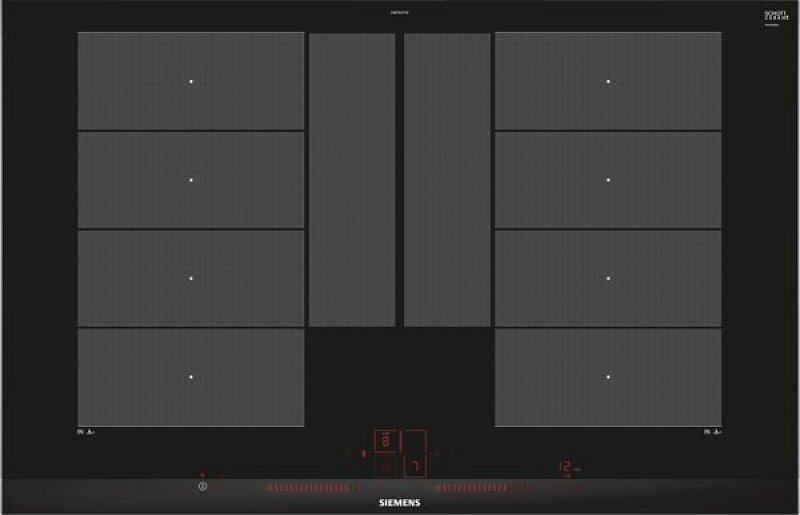Viewport: 800px width, 515px height.
Task: Click the SIEMENS logo on the front edge
Action: point(400,503)
